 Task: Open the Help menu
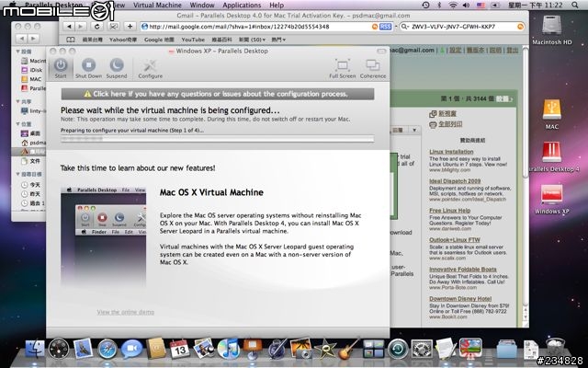(277, 6)
